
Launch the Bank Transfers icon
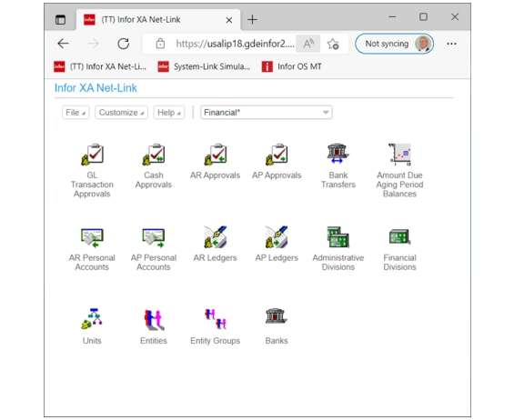338,154
